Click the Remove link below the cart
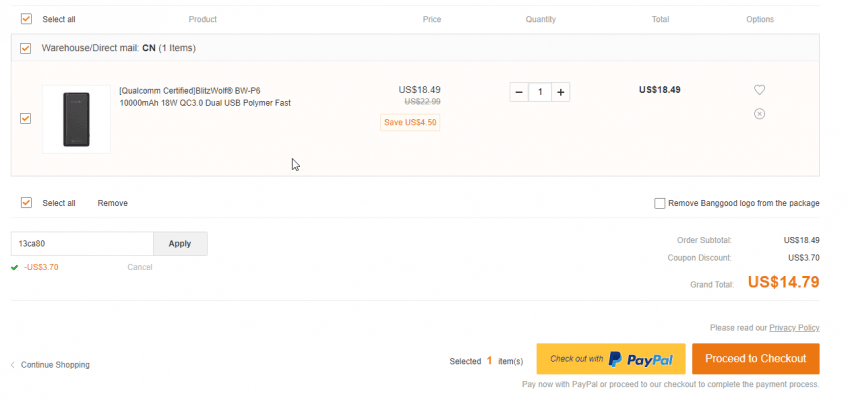850x406 pixels. (113, 203)
